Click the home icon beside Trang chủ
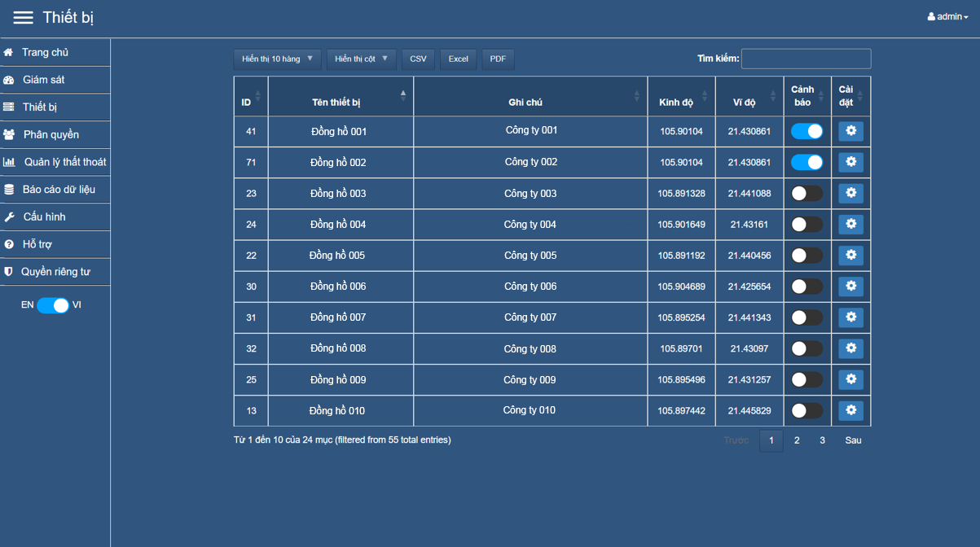Screen dimensions: 980x547 coord(9,53)
